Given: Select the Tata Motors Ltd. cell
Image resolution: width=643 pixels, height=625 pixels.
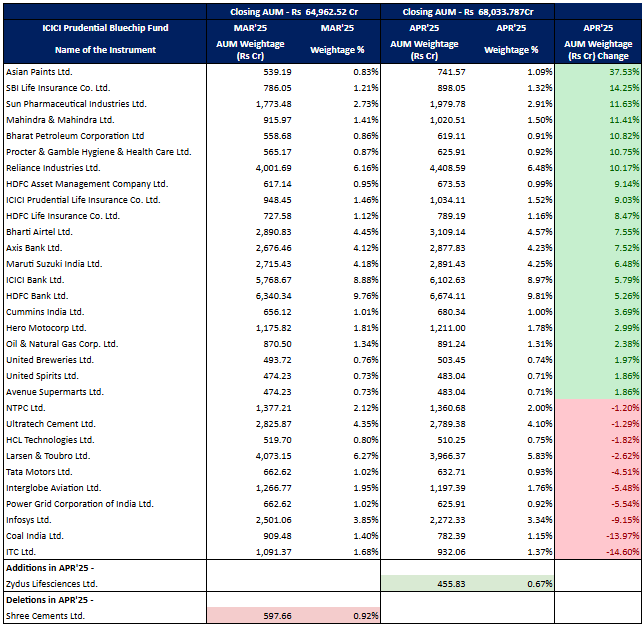Looking at the screenshot, I should 39,472.
